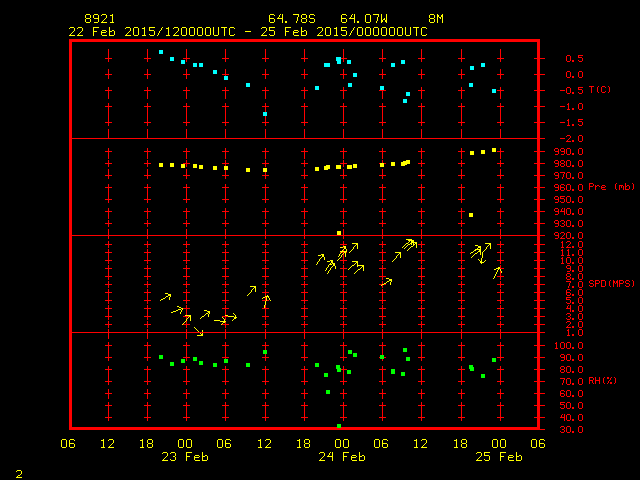Click the lowest green humidity point near 30%

[339, 426]
